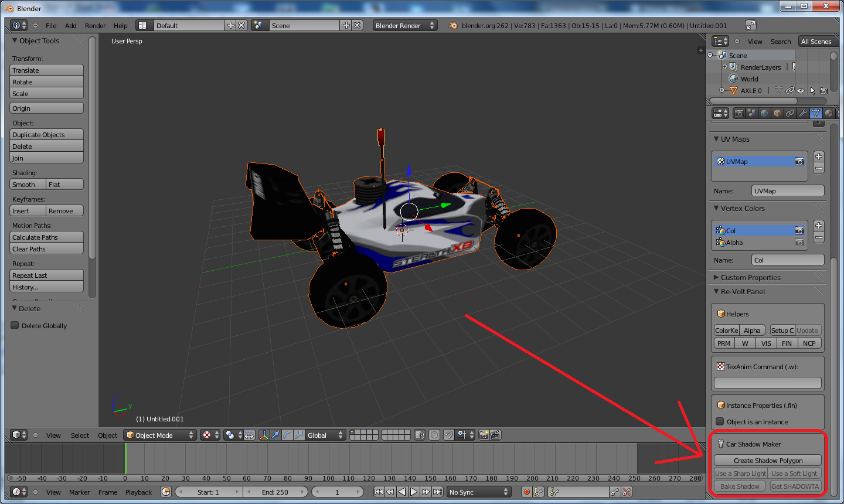Collapse the Re-Volt Panel section
Image resolution: width=844 pixels, height=504 pixels.
pyautogui.click(x=716, y=291)
